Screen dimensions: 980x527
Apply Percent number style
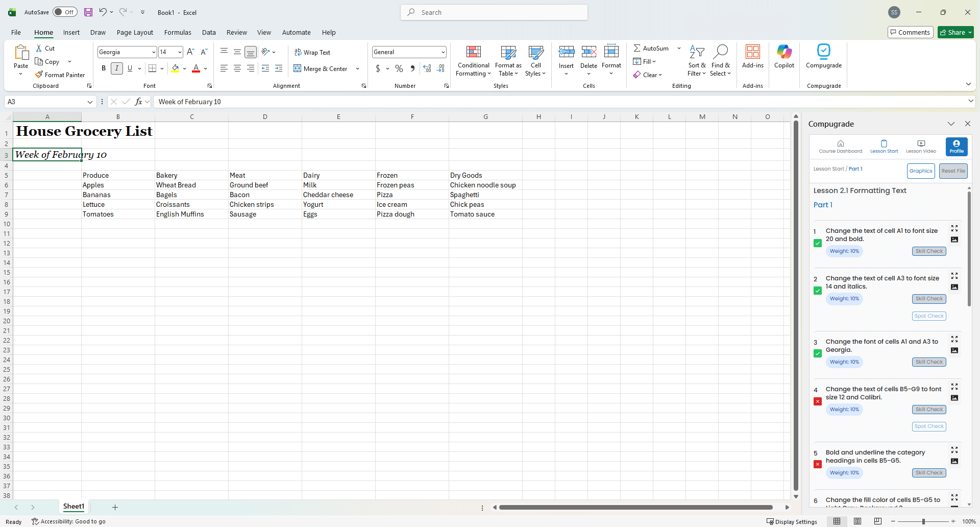pos(399,68)
